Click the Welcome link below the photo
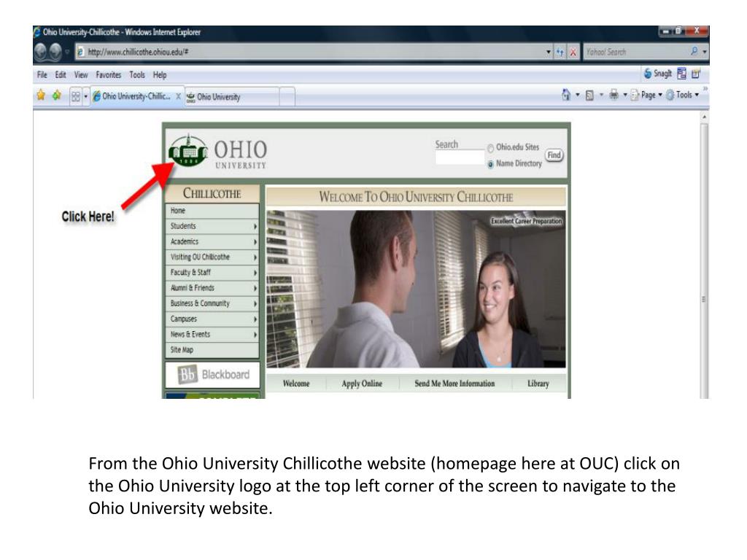The image size is (747, 560). (296, 384)
